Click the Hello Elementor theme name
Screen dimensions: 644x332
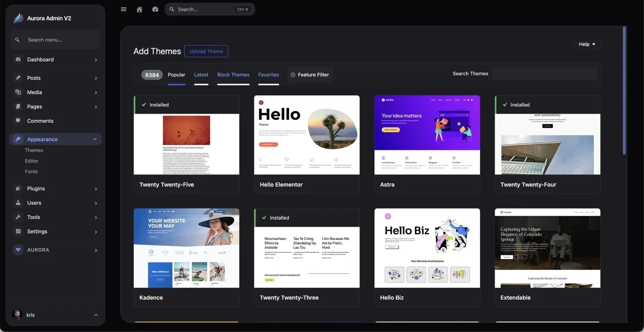click(281, 185)
